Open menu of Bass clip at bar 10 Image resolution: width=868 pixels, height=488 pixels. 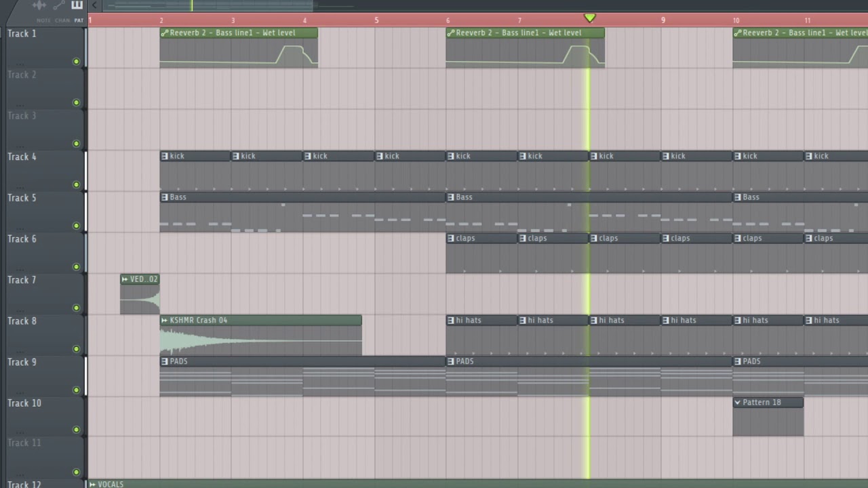[738, 197]
